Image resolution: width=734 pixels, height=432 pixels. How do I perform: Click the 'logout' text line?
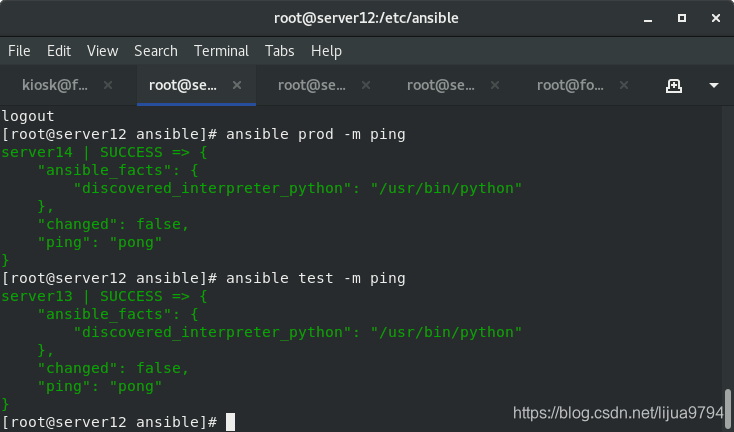28,116
